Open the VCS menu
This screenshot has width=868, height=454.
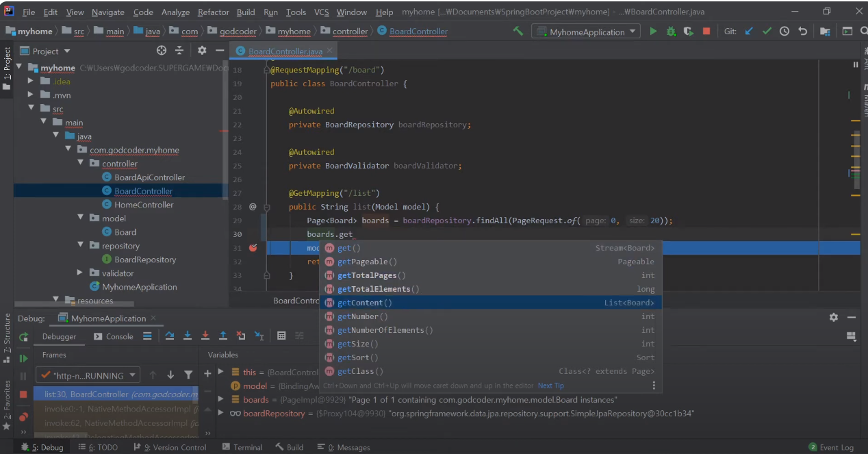point(322,12)
